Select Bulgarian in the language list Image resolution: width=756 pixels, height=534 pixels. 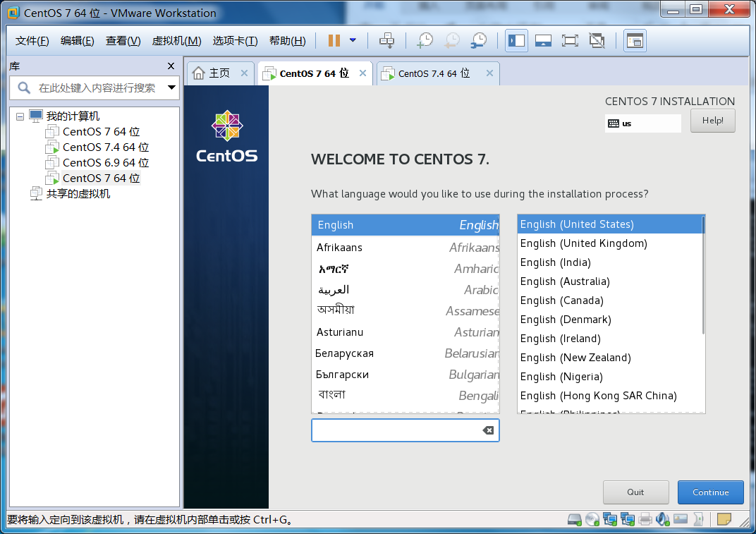tap(405, 375)
